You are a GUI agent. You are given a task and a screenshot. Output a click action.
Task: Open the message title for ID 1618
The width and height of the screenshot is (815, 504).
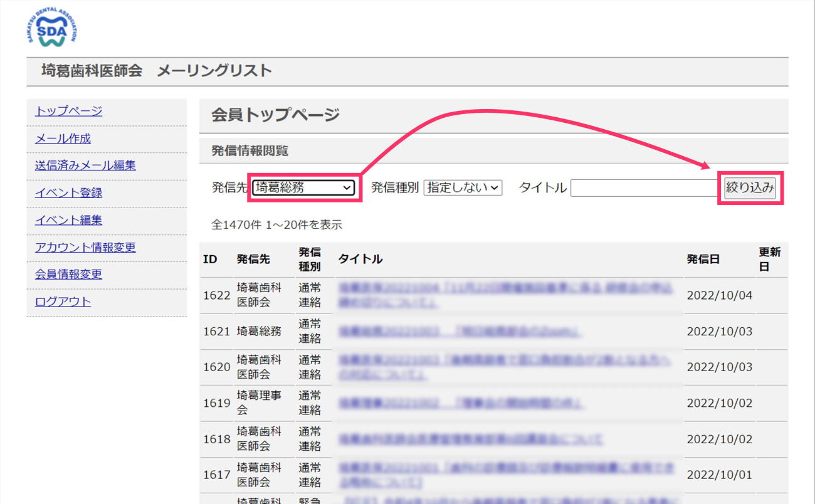point(470,439)
